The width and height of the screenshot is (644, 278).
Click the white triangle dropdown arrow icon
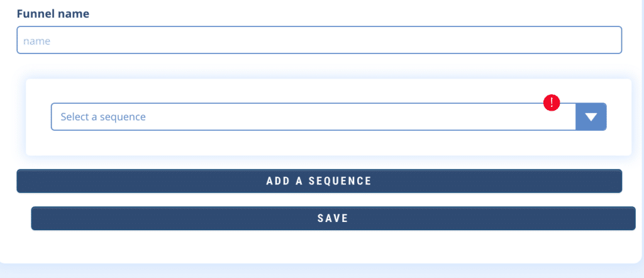coord(591,117)
